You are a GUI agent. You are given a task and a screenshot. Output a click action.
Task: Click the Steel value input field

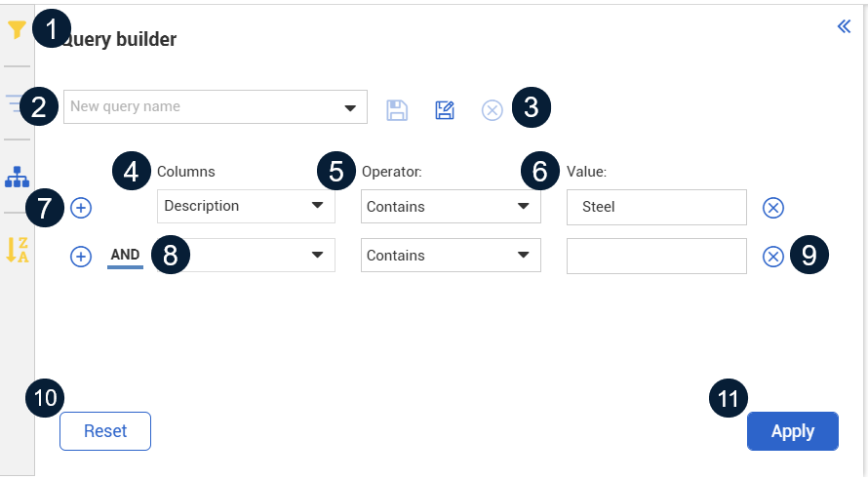pos(656,207)
